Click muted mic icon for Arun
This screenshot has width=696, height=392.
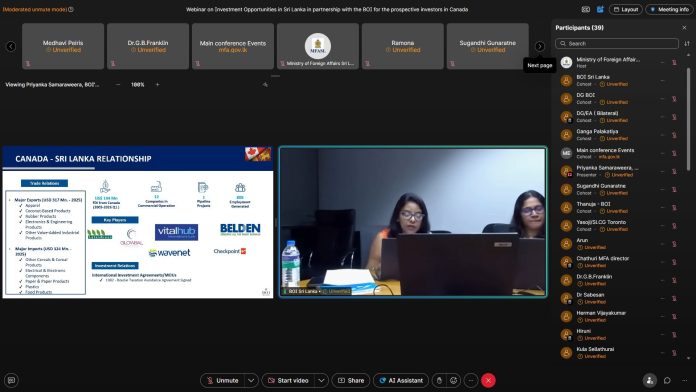point(674,244)
